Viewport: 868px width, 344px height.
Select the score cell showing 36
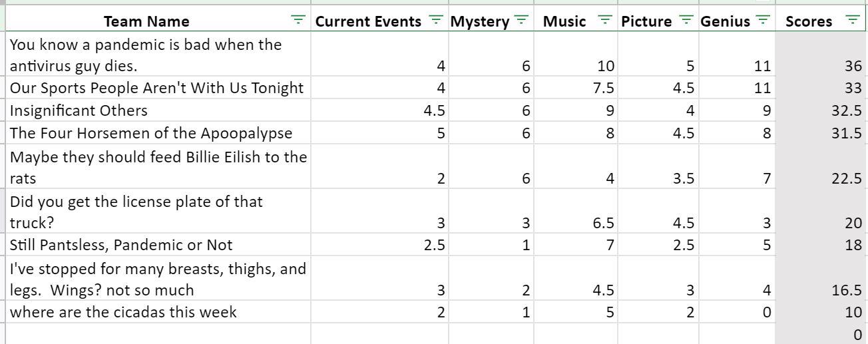pyautogui.click(x=821, y=55)
